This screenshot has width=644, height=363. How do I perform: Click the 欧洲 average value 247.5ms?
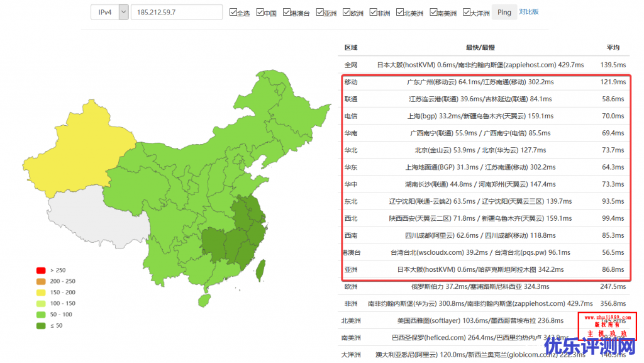613,287
